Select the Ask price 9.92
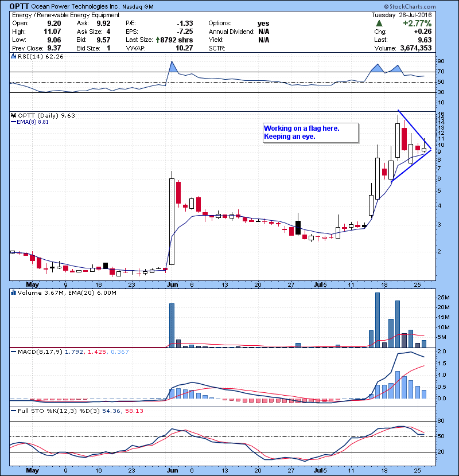459x476 pixels. (x=104, y=24)
